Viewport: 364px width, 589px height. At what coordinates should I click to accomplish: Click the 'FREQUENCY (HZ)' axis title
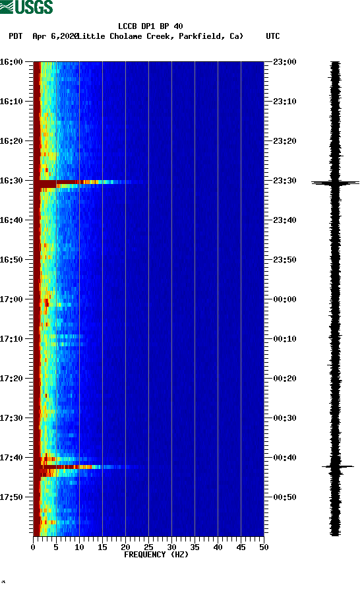tap(156, 555)
